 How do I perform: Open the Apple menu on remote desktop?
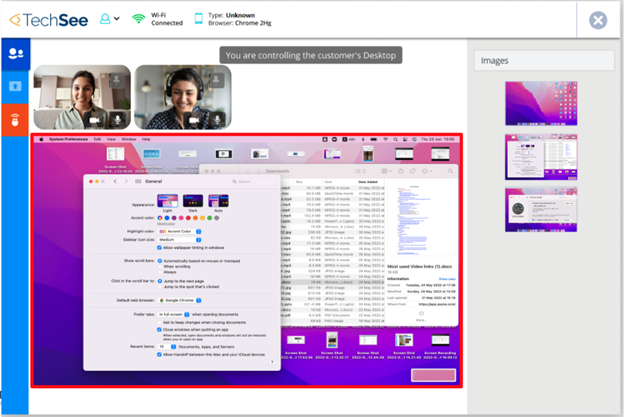coord(41,139)
